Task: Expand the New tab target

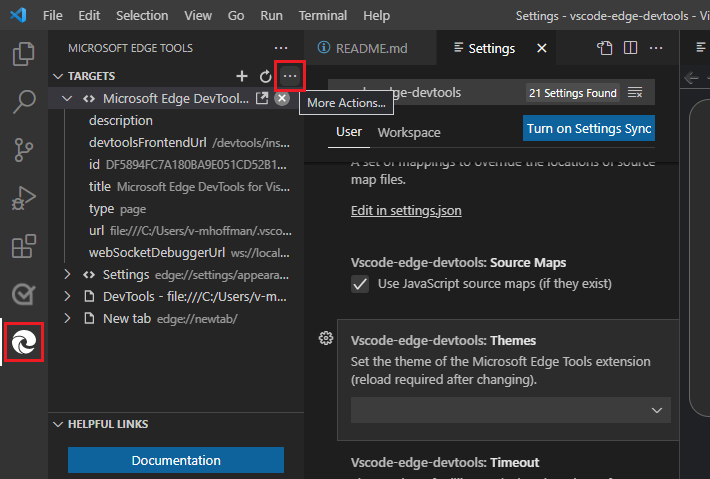Action: [67, 318]
